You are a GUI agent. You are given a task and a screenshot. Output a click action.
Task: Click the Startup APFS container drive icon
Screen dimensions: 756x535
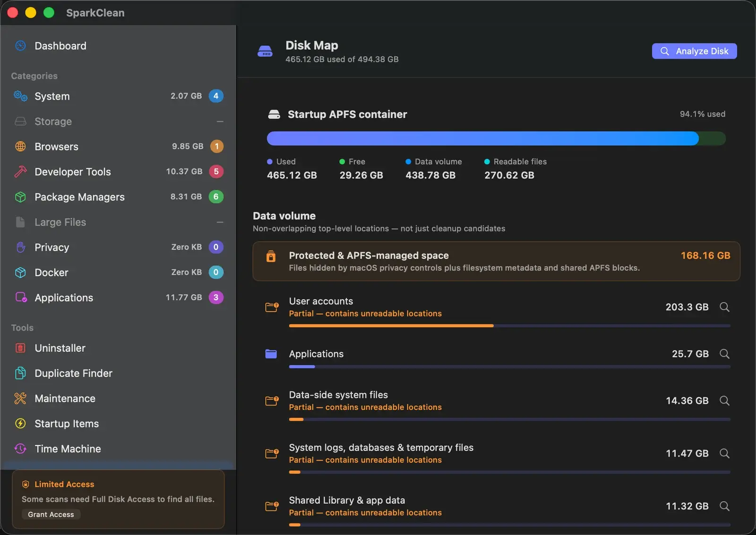[x=274, y=114]
